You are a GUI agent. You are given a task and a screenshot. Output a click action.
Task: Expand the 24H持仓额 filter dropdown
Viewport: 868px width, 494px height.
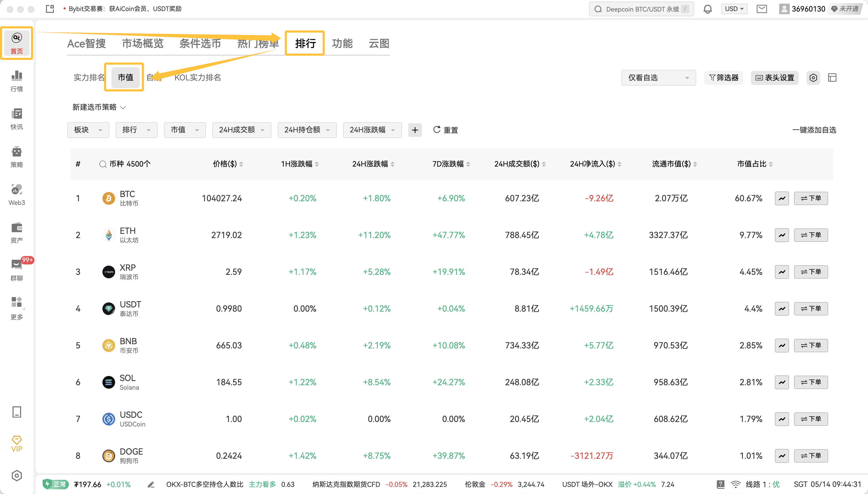click(x=307, y=130)
